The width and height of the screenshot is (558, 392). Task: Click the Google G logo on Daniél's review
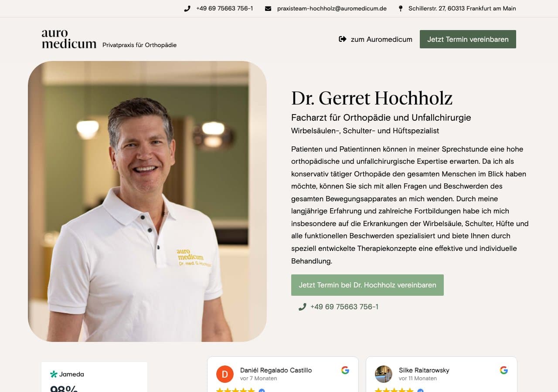(x=345, y=370)
